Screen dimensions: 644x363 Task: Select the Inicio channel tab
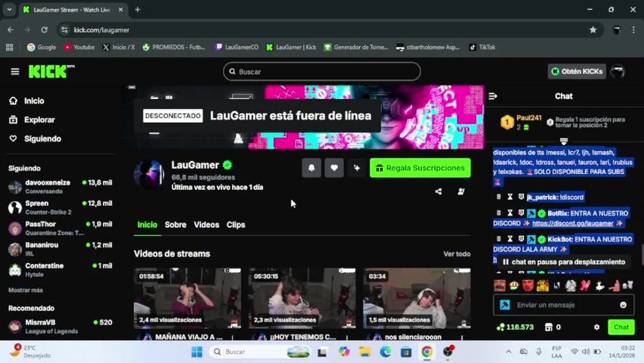click(x=147, y=225)
